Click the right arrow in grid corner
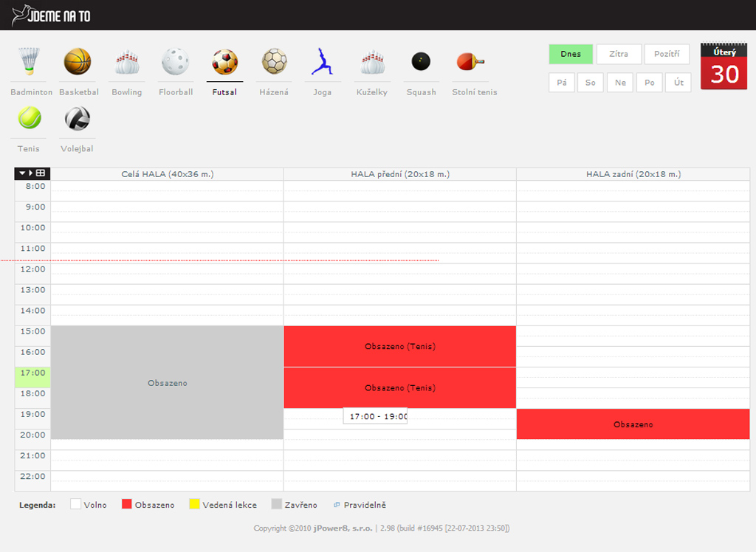This screenshot has height=552, width=756. coord(31,173)
